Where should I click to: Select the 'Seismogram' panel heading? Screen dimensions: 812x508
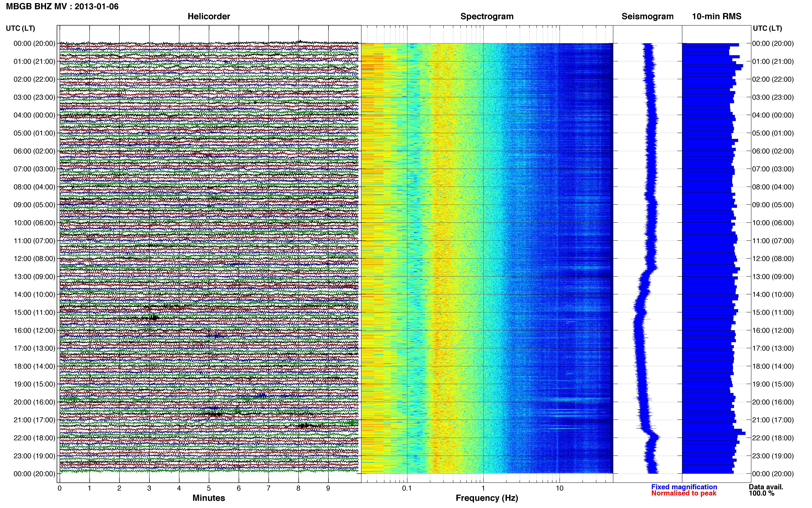[648, 16]
